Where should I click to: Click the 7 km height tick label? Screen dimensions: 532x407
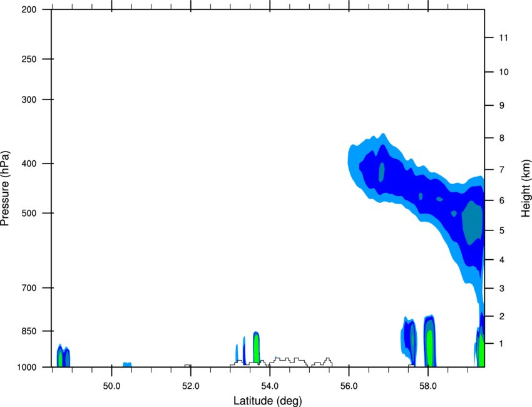502,170
